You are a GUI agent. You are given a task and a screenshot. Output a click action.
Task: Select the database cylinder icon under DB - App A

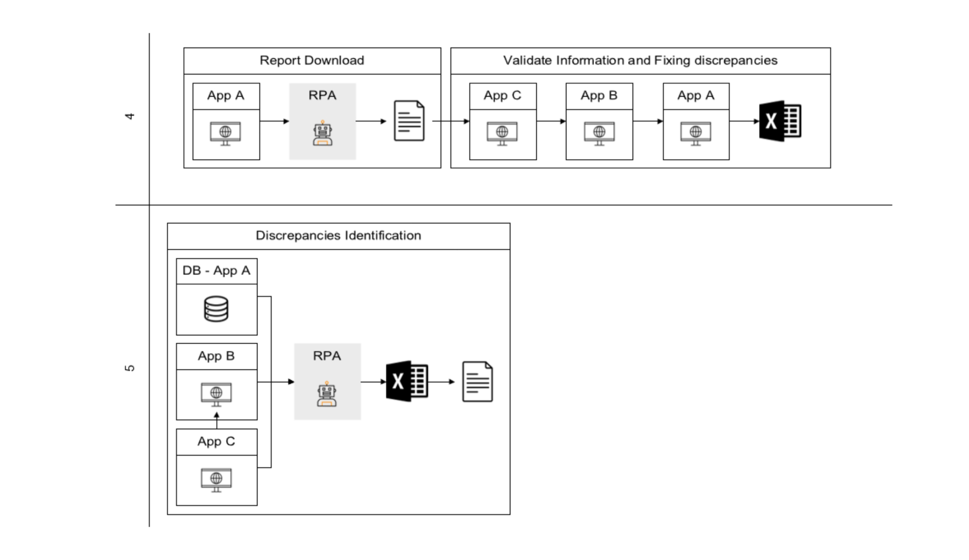click(x=216, y=309)
